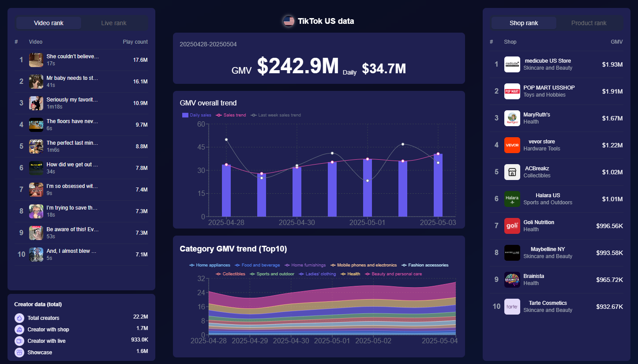Open thumbnail for 'Be aware of this! Ev...' video

click(36, 233)
